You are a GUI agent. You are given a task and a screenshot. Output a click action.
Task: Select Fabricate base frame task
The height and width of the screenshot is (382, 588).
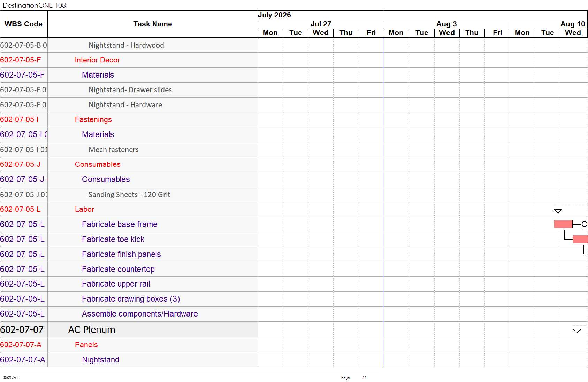pyautogui.click(x=120, y=224)
